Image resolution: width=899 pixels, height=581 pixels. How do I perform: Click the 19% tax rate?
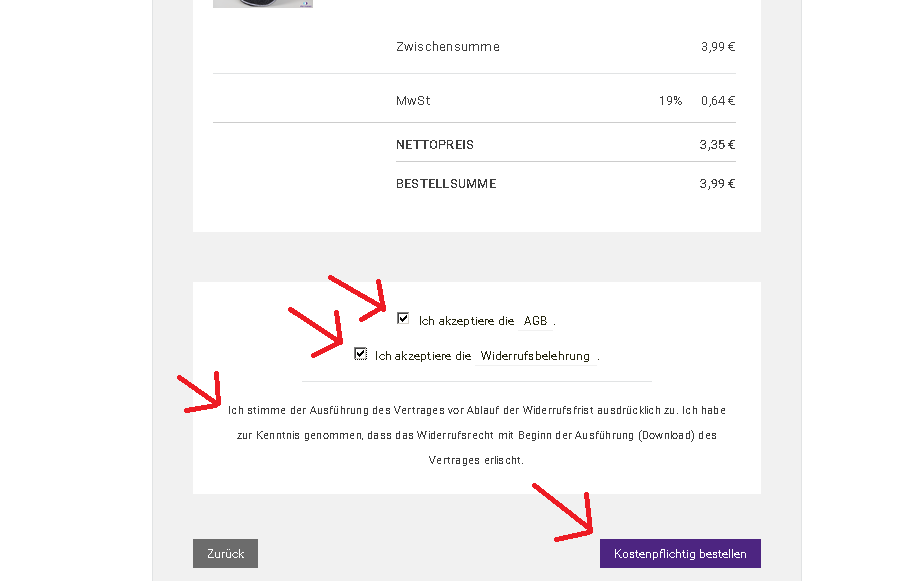pos(670,101)
